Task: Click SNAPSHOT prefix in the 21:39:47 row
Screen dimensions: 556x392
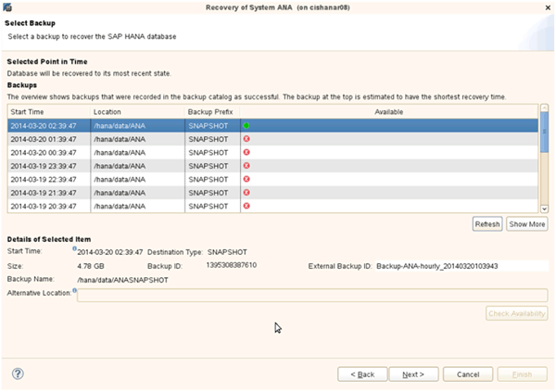Action: pos(208,193)
